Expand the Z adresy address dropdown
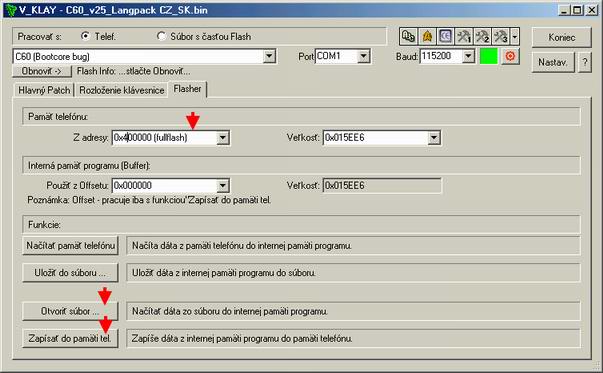603x373 pixels. 223,138
